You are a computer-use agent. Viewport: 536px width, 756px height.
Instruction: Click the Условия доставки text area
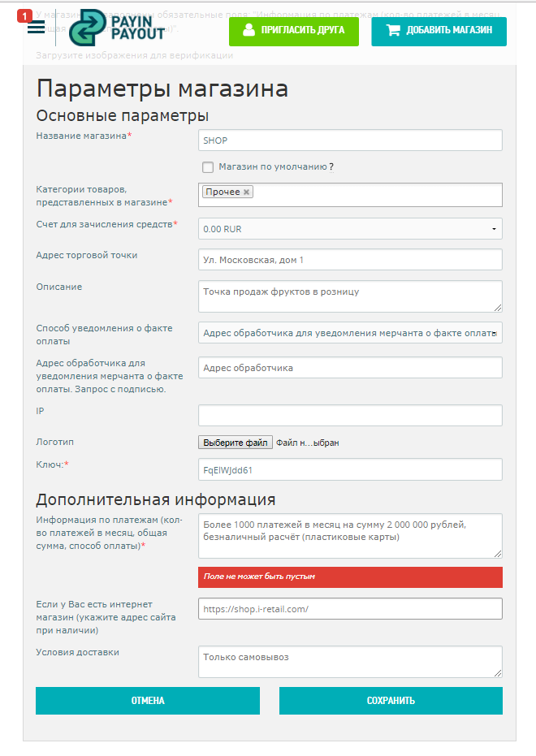coord(350,662)
